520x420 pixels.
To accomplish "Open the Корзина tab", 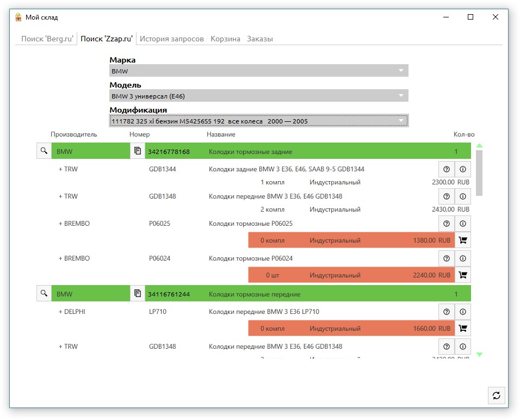I will coord(225,39).
